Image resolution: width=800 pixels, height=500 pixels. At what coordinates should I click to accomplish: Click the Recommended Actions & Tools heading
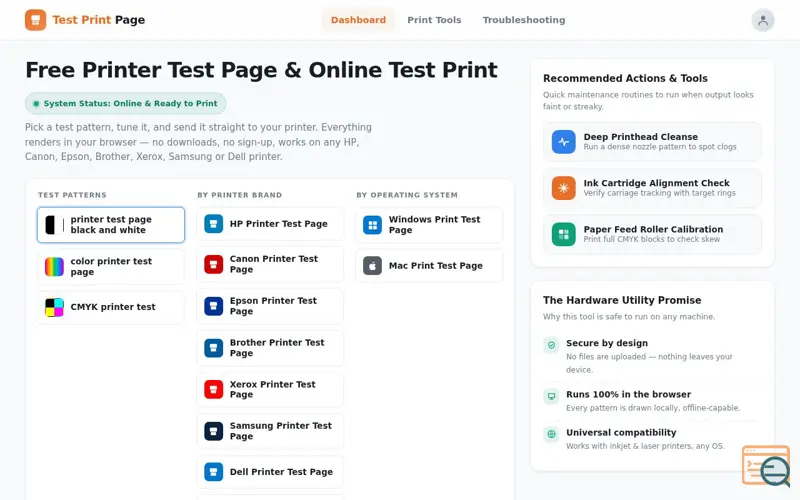tap(625, 79)
